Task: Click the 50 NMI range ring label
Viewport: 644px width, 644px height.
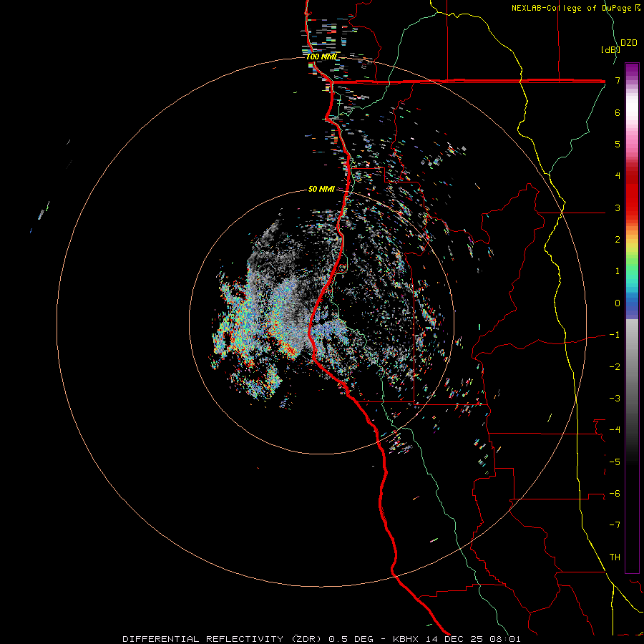Action: [x=321, y=189]
